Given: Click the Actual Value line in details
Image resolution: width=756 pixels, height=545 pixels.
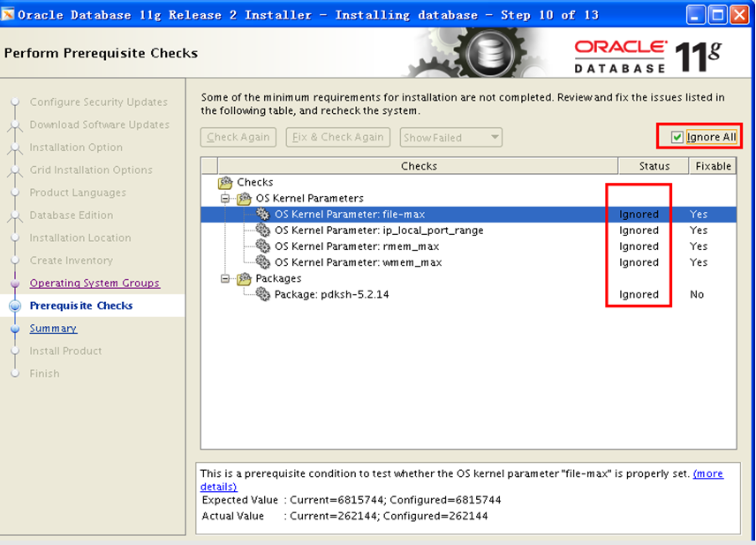Looking at the screenshot, I should (344, 516).
